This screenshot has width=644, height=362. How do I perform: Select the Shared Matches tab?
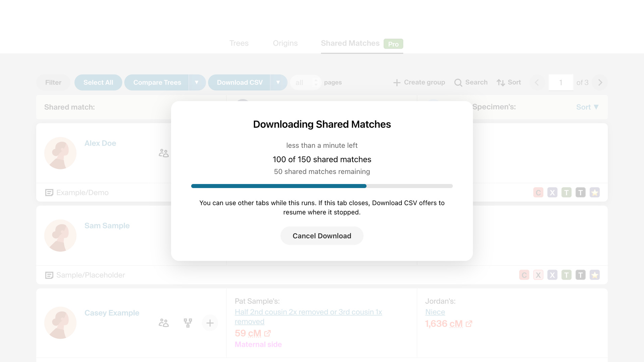[x=350, y=43]
